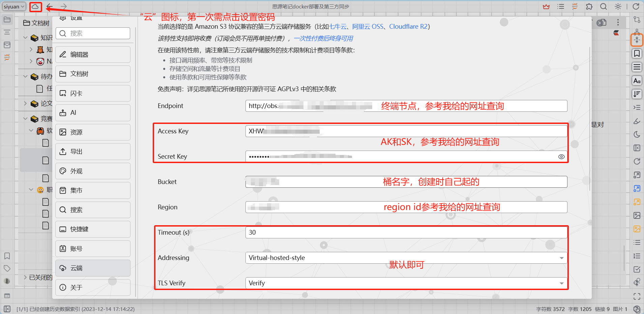The height and width of the screenshot is (314, 644).
Task: Open 闪卡 settings tab
Action: click(x=93, y=94)
